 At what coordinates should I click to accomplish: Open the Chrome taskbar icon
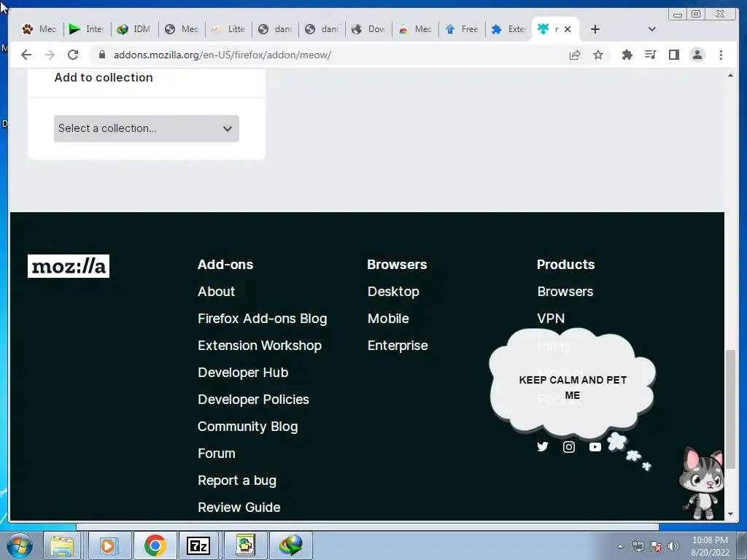155,545
